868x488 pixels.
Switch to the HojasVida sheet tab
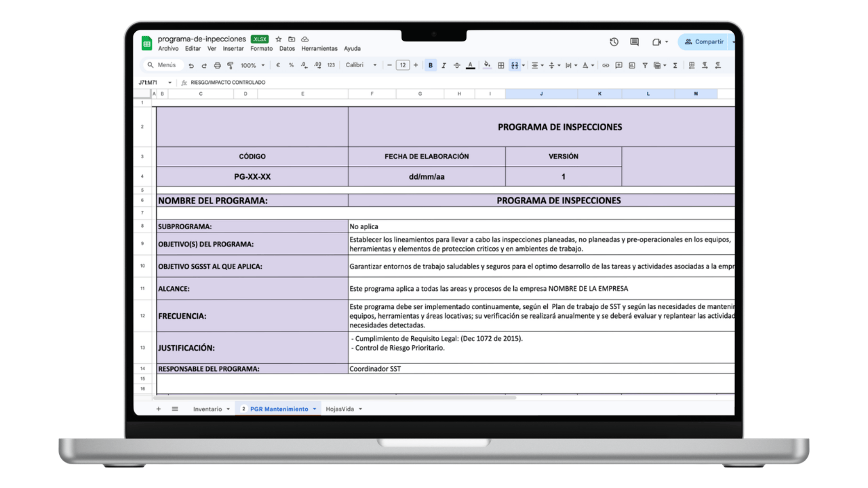pyautogui.click(x=339, y=409)
